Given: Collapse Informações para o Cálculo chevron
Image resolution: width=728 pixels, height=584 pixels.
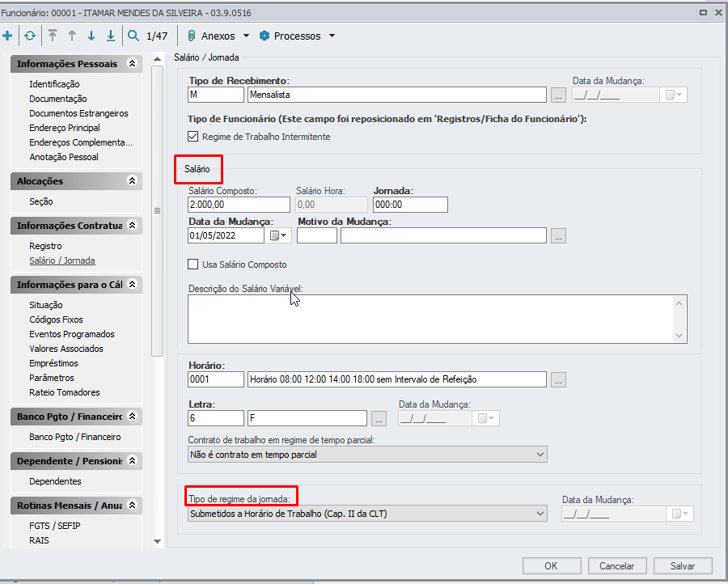Looking at the screenshot, I should pyautogui.click(x=133, y=284).
